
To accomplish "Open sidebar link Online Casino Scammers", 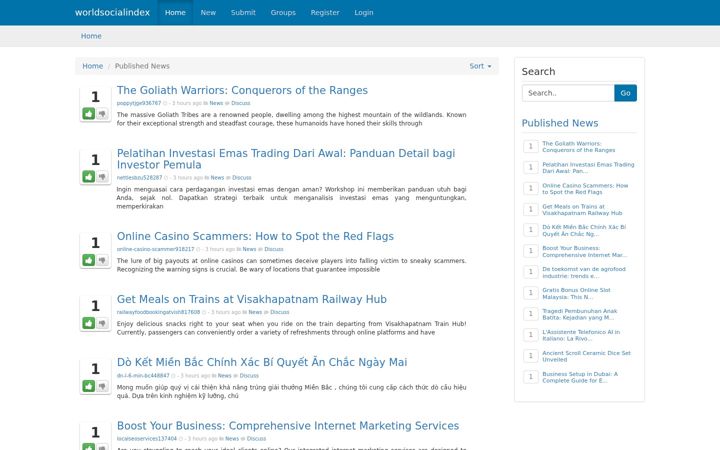I will [x=585, y=189].
